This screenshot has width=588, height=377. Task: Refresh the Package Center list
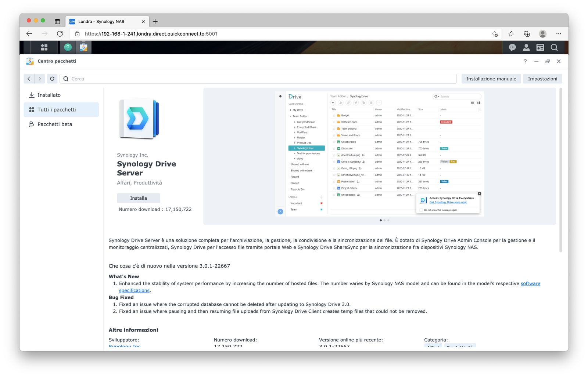(52, 79)
